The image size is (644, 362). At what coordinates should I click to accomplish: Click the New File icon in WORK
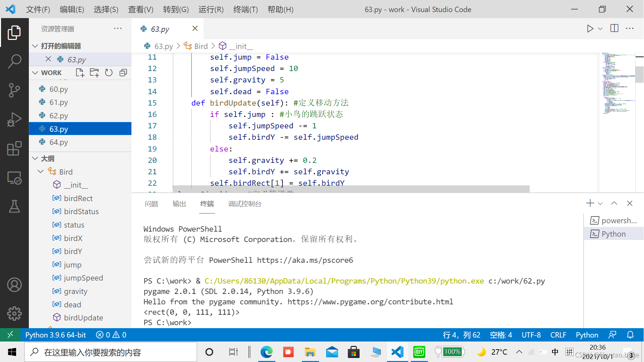pyautogui.click(x=80, y=73)
